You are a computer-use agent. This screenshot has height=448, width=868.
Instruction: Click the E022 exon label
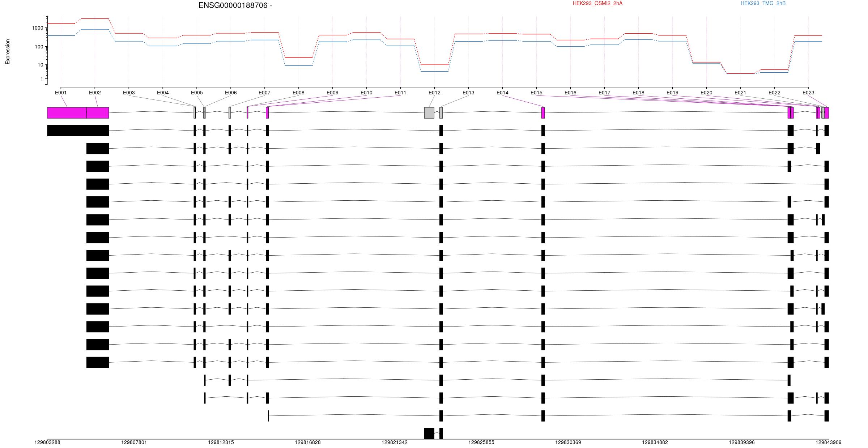click(x=774, y=93)
